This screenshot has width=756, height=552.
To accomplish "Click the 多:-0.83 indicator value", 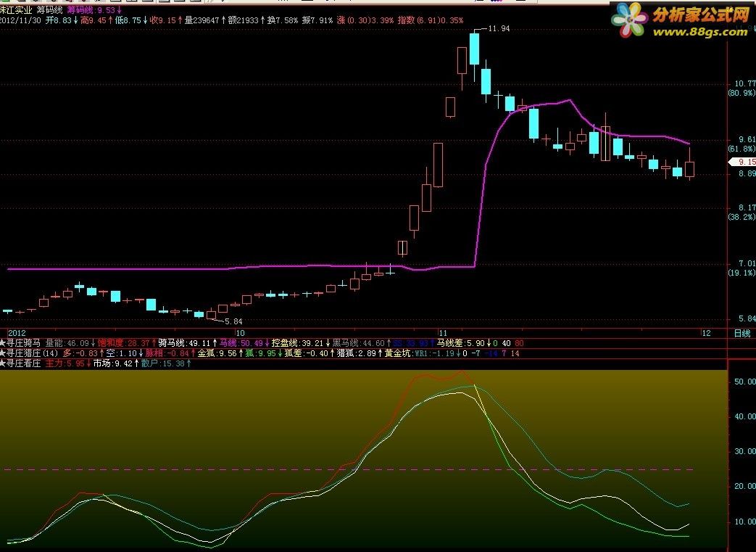I will click(83, 353).
